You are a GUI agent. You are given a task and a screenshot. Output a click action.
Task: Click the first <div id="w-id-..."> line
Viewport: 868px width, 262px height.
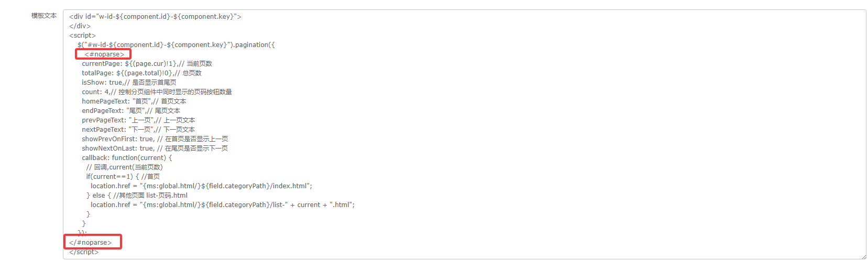(155, 17)
